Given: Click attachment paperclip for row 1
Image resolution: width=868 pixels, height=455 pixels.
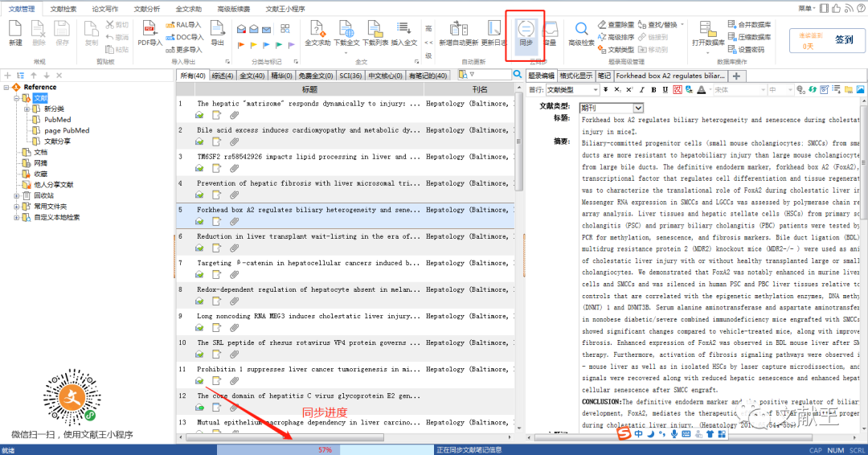Looking at the screenshot, I should click(234, 115).
